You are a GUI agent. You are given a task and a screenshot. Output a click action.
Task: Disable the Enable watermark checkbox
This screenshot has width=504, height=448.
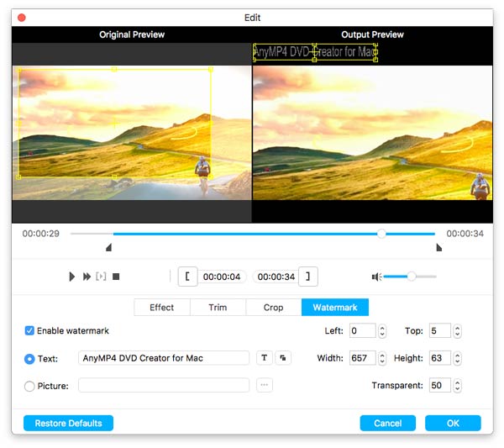point(30,331)
